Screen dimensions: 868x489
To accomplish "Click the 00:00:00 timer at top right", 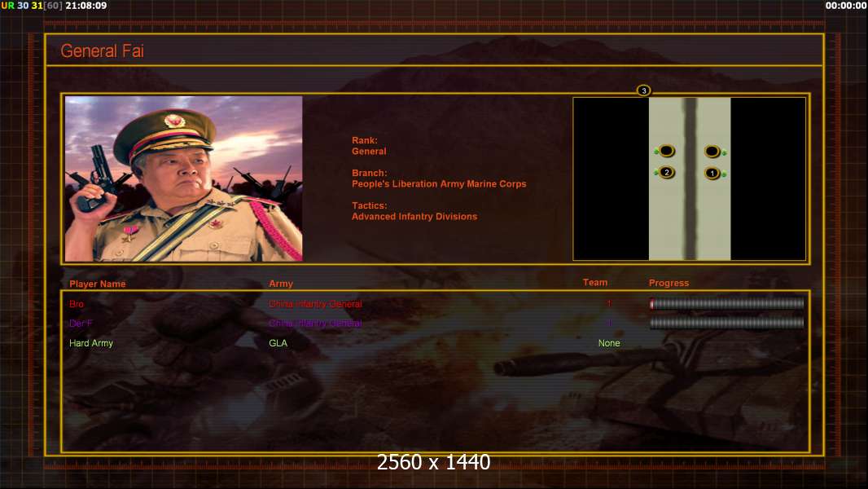I will (846, 6).
